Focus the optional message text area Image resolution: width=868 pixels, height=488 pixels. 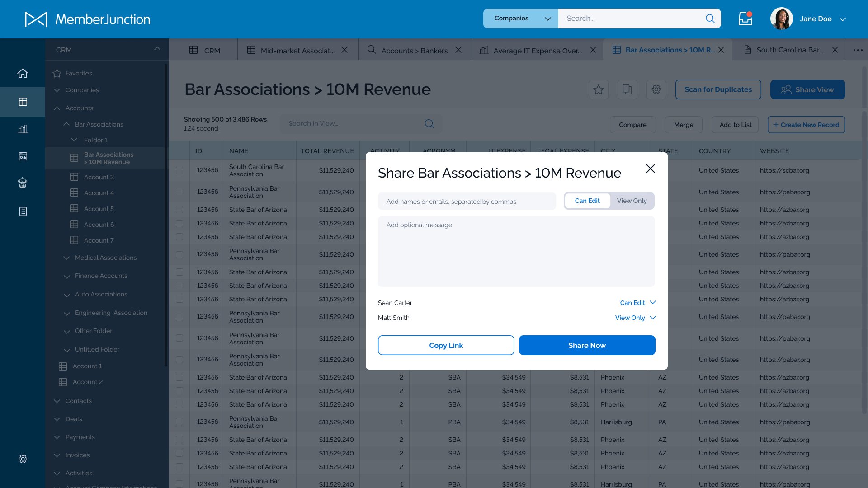[x=516, y=251]
